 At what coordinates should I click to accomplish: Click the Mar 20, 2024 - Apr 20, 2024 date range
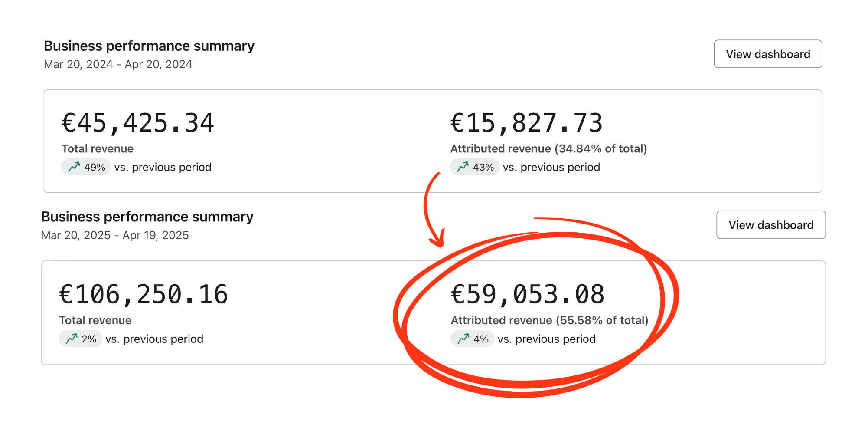(x=118, y=64)
